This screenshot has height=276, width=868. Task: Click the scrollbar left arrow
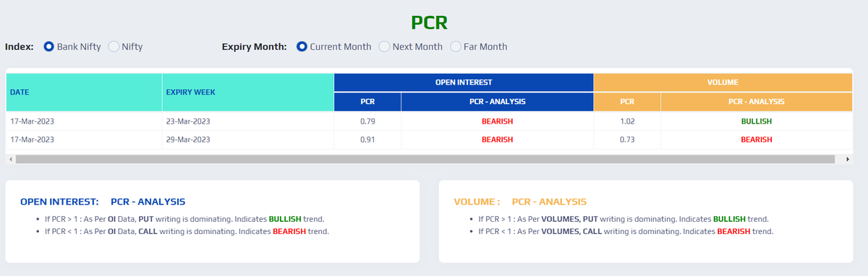point(10,159)
